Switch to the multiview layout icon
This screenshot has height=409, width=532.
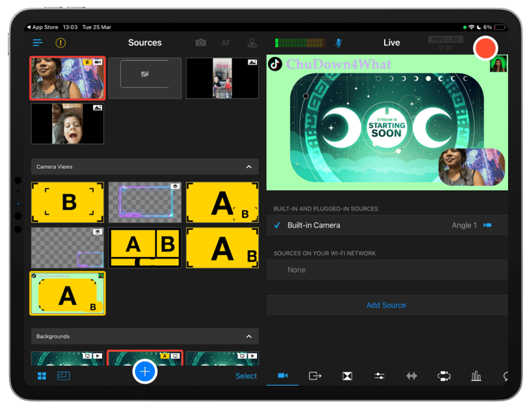pyautogui.click(x=63, y=376)
